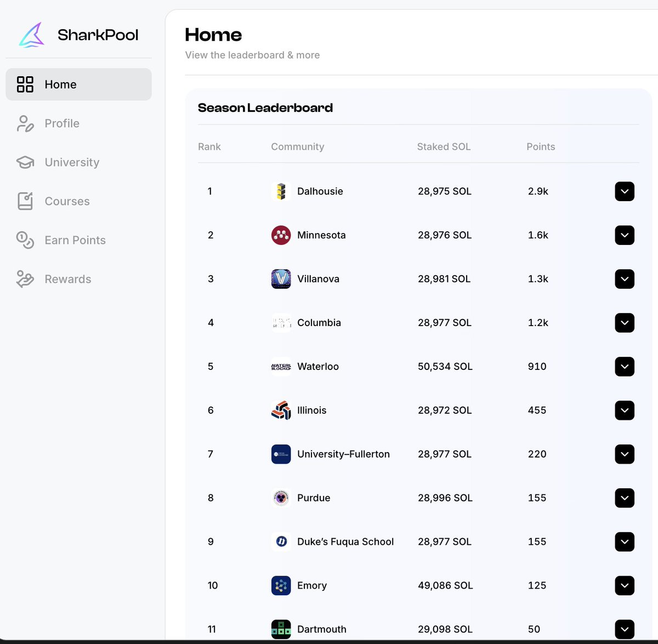658x644 pixels.
Task: Click the Emory community name
Action: click(x=312, y=586)
